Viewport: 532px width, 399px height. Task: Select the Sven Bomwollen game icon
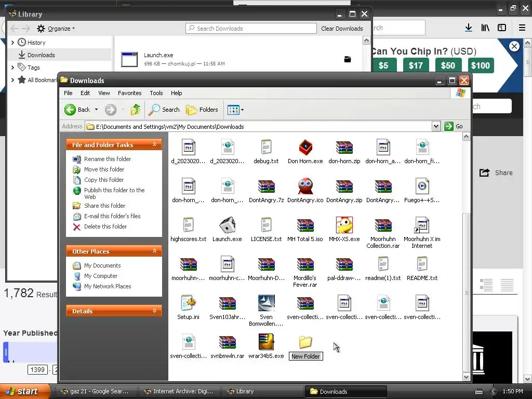point(266,303)
